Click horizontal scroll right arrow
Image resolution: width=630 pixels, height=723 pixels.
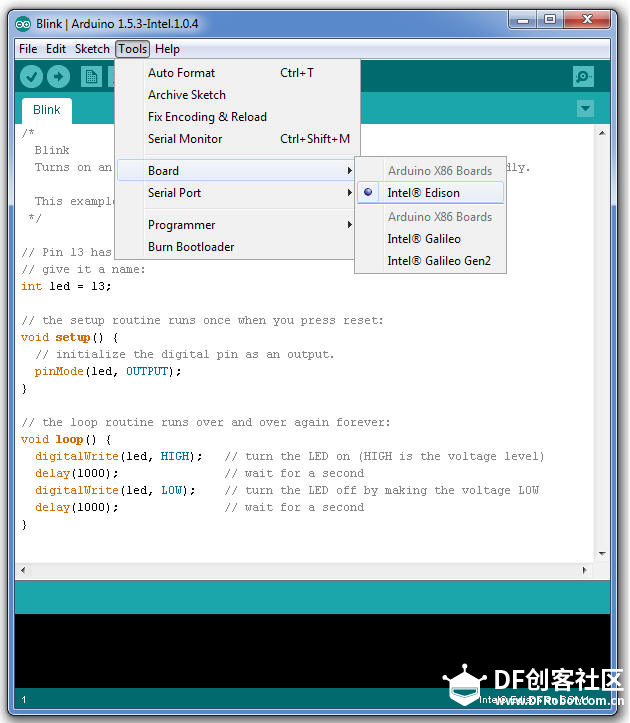[x=584, y=570]
